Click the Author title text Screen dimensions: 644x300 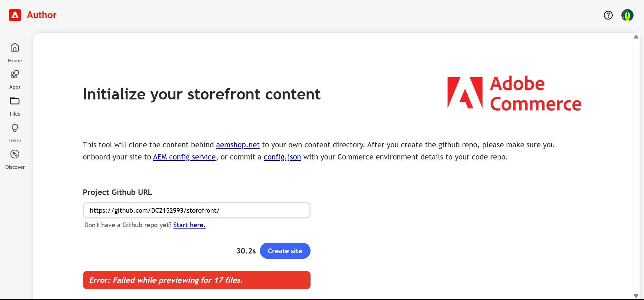pyautogui.click(x=41, y=15)
